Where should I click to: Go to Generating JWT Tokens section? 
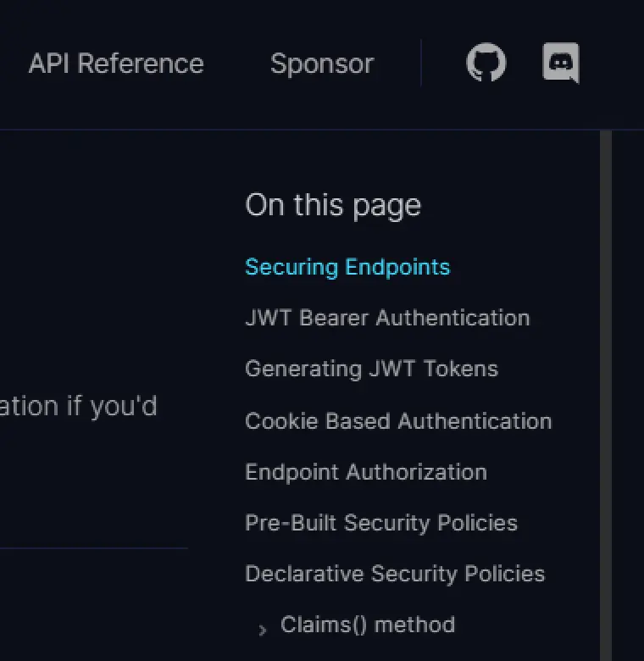tap(371, 369)
